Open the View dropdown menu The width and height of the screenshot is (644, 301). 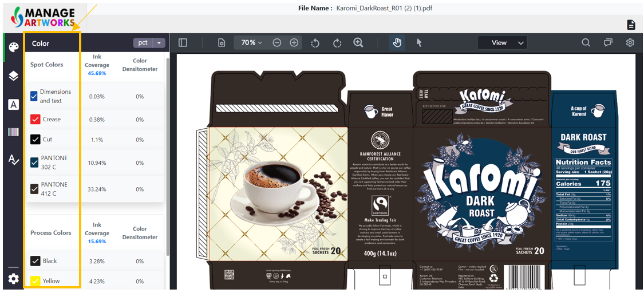(x=502, y=43)
